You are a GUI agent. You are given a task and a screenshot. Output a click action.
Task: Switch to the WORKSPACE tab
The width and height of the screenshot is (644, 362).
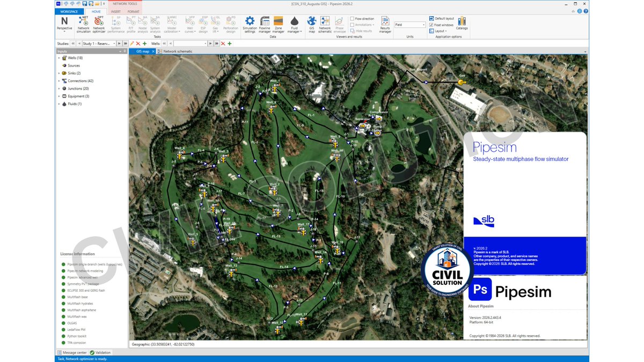(x=69, y=11)
